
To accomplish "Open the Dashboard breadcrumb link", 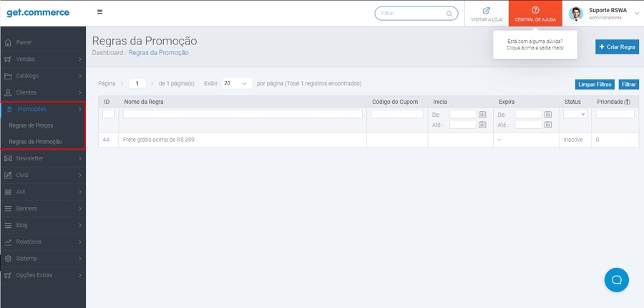I will pos(107,53).
